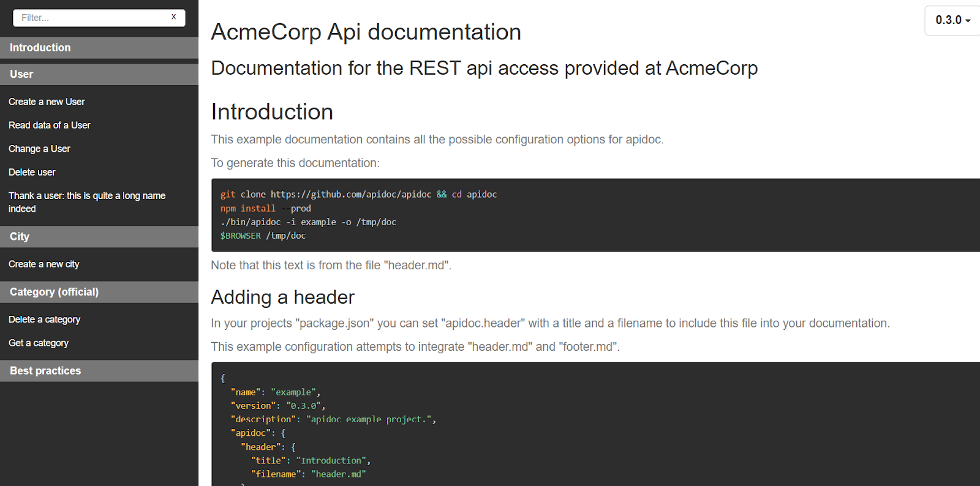This screenshot has height=486, width=980.
Task: Open the 0.3.0 version dropdown
Action: tap(952, 20)
